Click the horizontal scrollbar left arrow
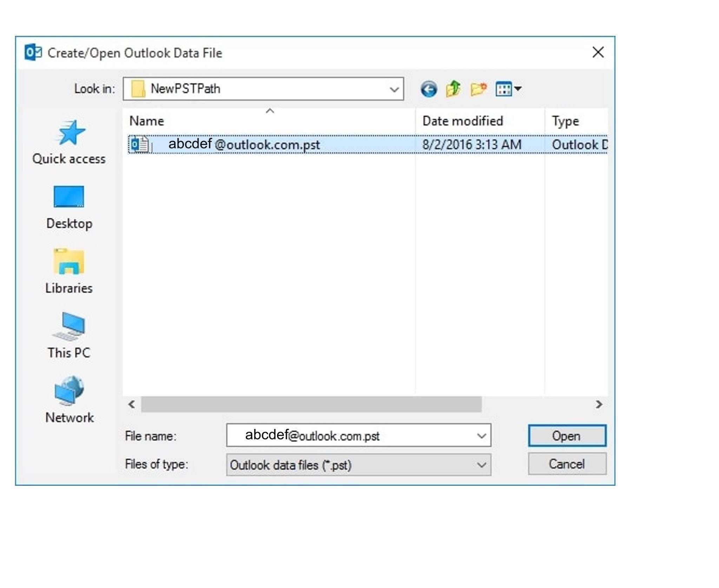Screen dimensions: 719x588 (132, 404)
